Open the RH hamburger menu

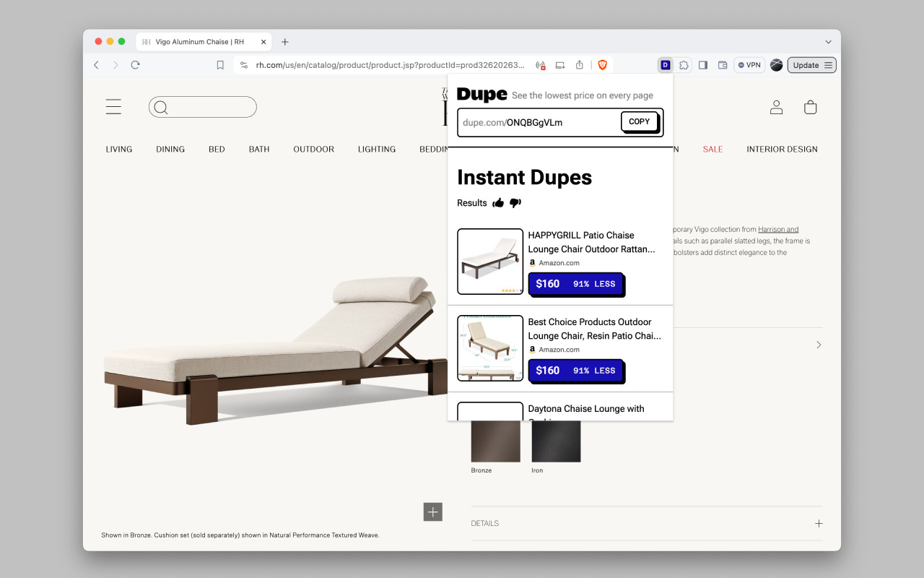113,107
